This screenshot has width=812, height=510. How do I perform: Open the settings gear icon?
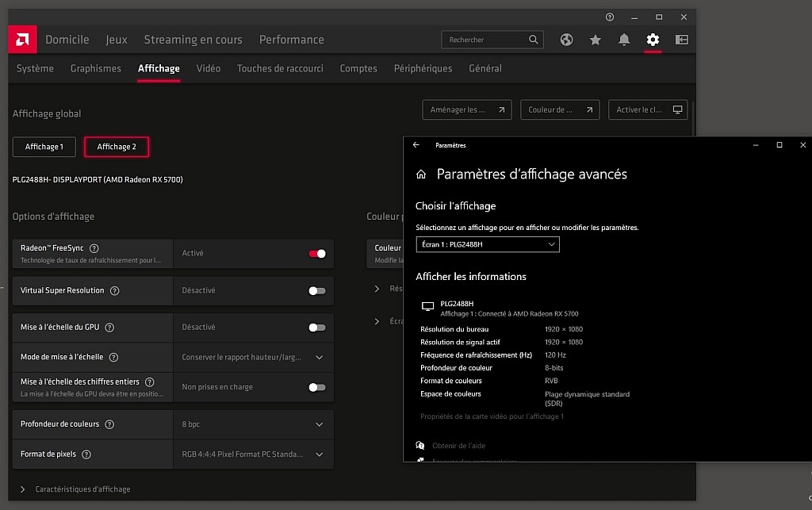[x=653, y=40]
